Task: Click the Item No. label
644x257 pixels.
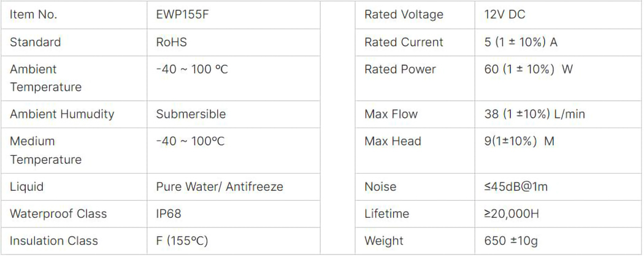Action: pos(33,15)
